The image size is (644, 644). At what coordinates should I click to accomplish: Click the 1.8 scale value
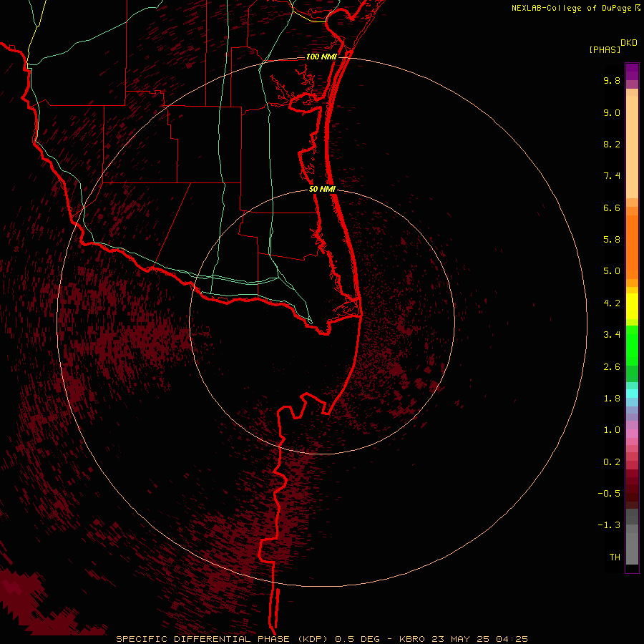pos(612,399)
